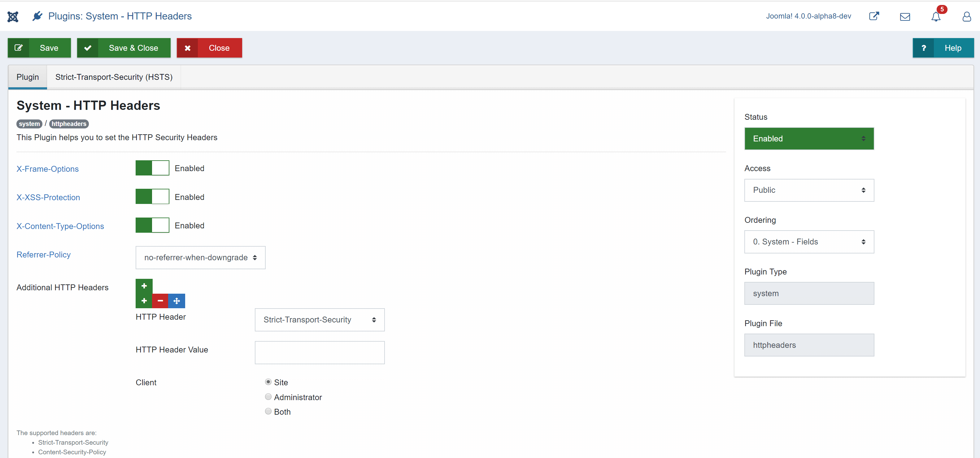Toggle the X-Content-Type-Options switch

pyautogui.click(x=152, y=225)
